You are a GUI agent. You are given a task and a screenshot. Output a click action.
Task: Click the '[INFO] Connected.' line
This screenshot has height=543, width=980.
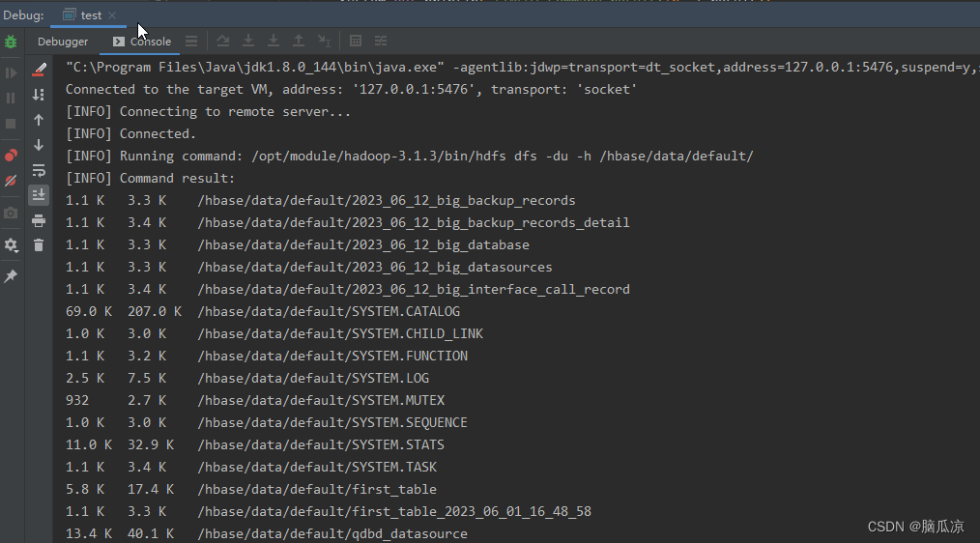pyautogui.click(x=130, y=133)
